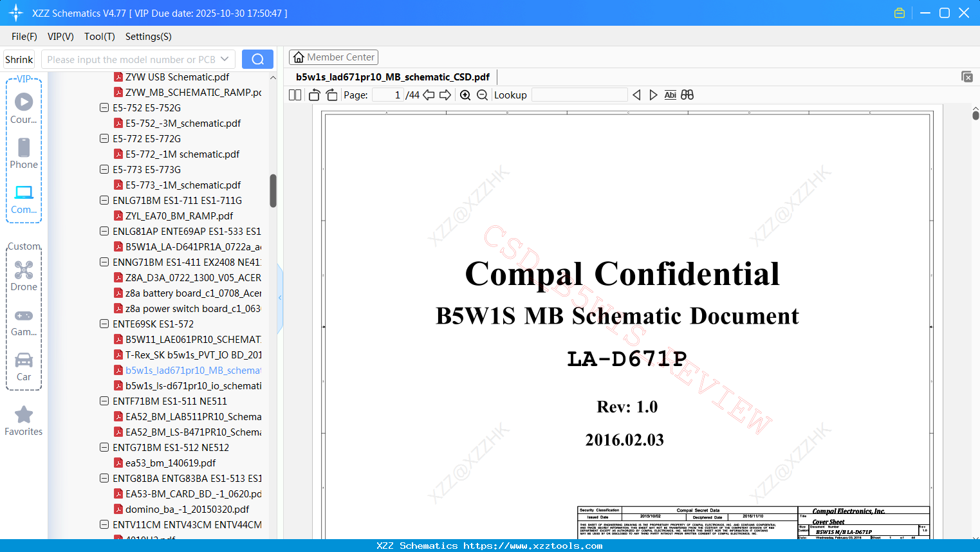Zoom out of the schematic

(x=482, y=95)
